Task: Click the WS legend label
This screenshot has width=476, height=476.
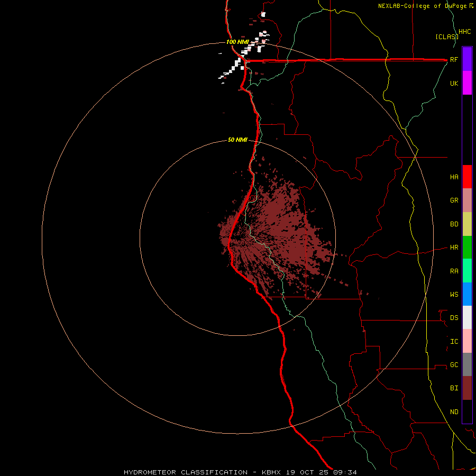Action: pos(454,294)
